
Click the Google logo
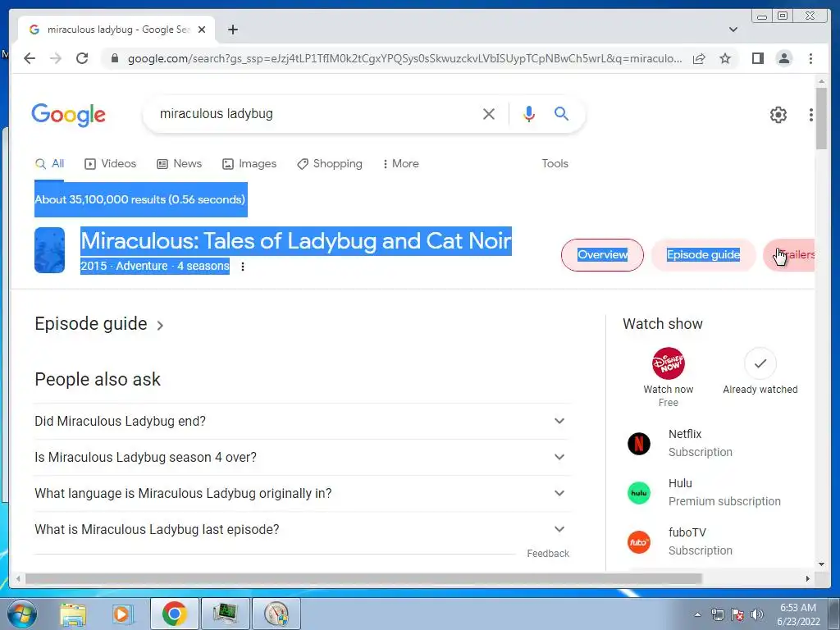tap(69, 115)
